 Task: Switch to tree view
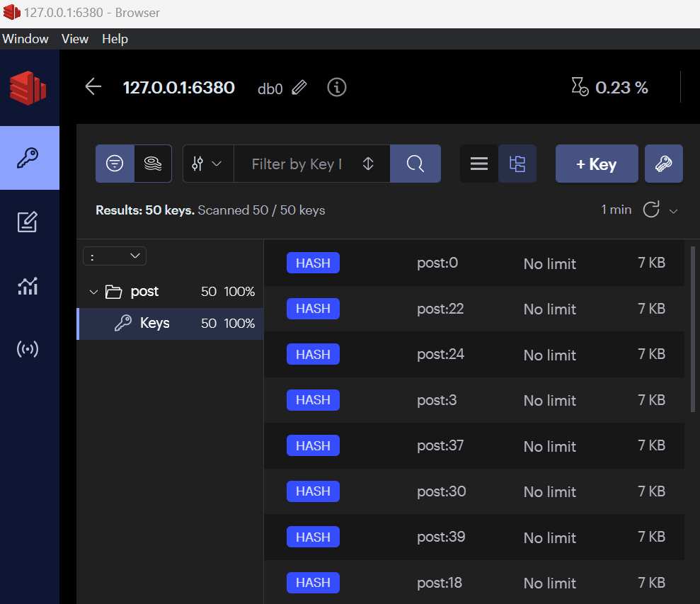517,164
